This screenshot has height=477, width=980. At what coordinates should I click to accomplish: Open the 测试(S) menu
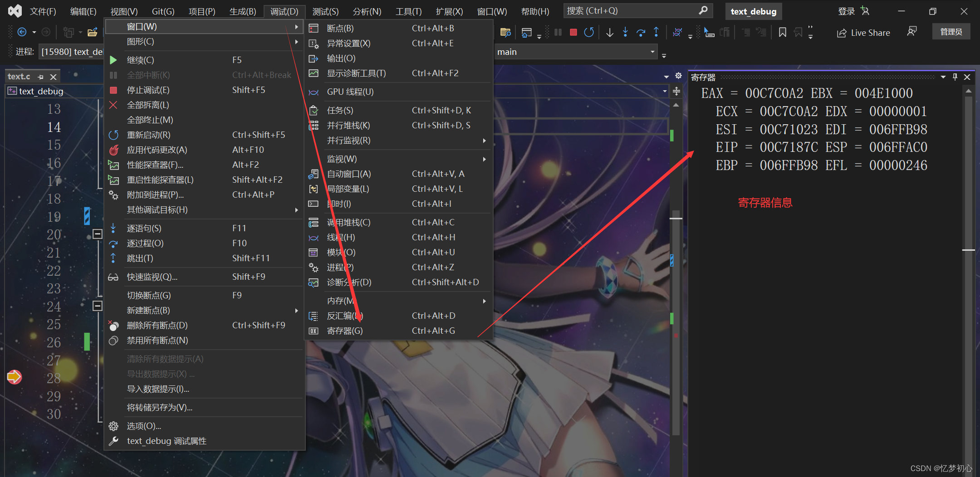[x=326, y=11]
